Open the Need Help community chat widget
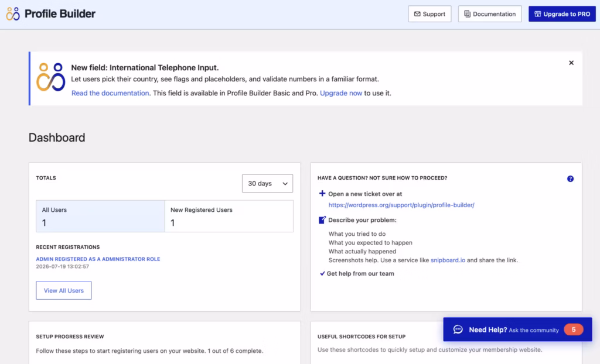This screenshot has height=364, width=600. [x=517, y=329]
